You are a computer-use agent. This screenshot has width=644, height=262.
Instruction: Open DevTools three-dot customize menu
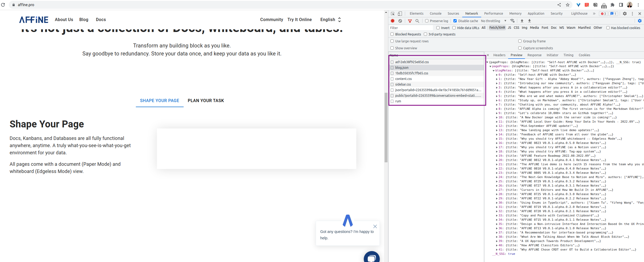(x=632, y=14)
